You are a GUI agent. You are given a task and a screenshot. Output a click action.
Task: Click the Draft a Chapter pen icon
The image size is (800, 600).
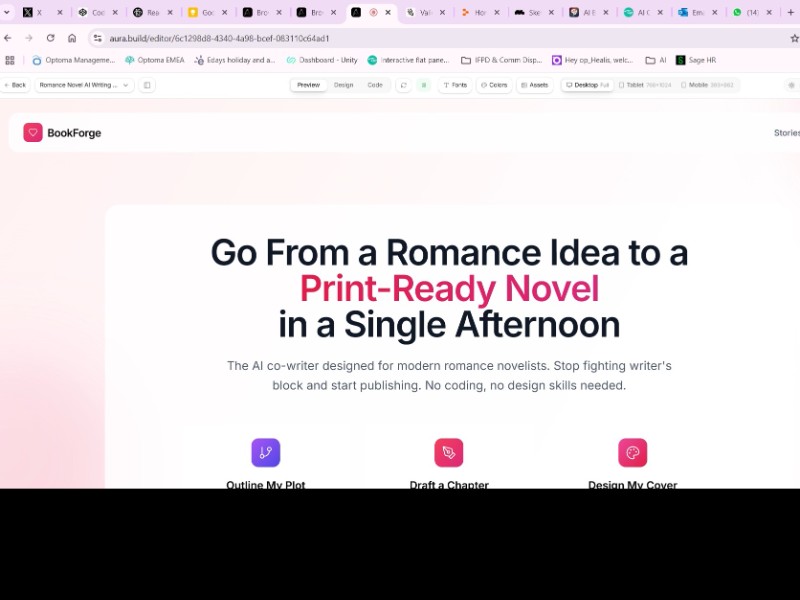tap(448, 452)
